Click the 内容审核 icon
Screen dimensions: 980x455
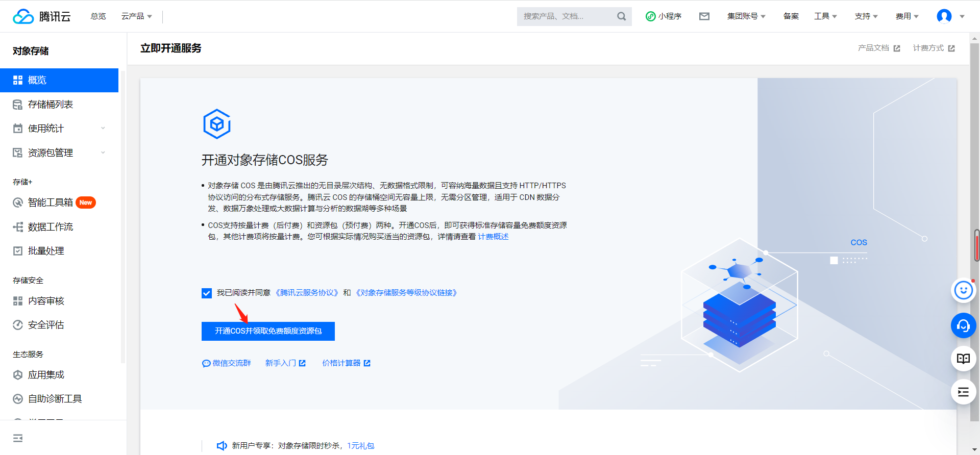click(x=18, y=301)
